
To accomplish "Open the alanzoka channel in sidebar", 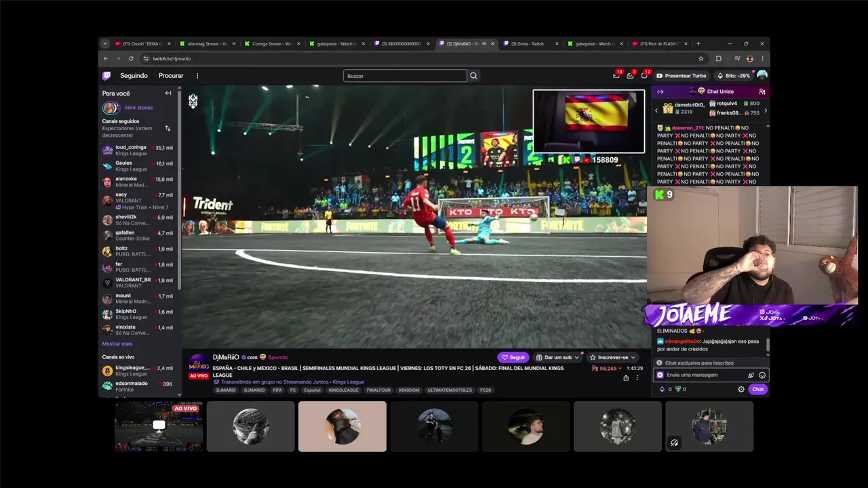I will 138,182.
